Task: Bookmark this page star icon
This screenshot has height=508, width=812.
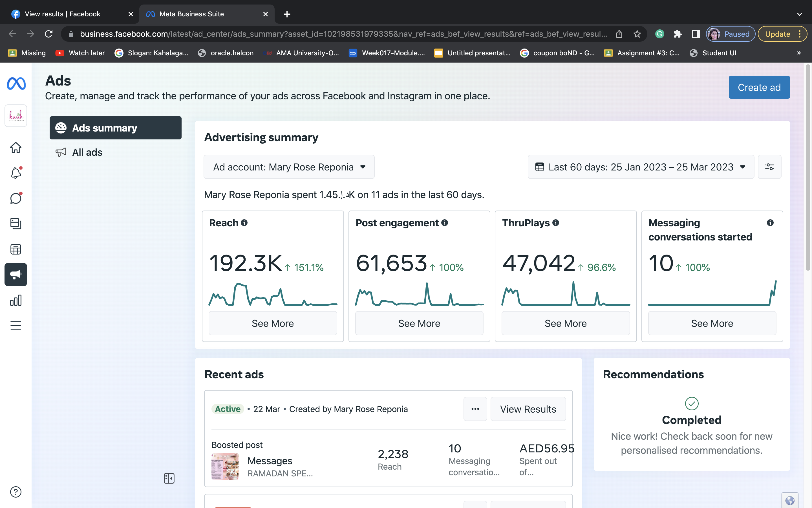Action: tap(637, 34)
